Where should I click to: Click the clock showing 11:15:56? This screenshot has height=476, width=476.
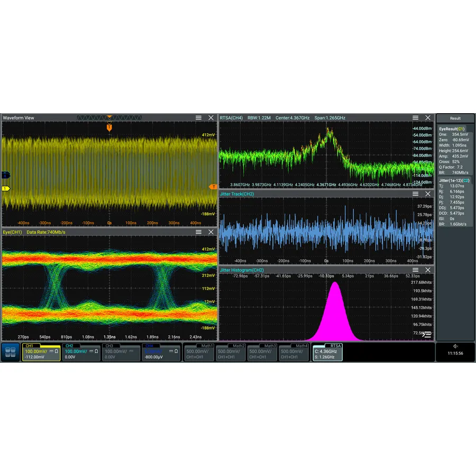pos(455,353)
